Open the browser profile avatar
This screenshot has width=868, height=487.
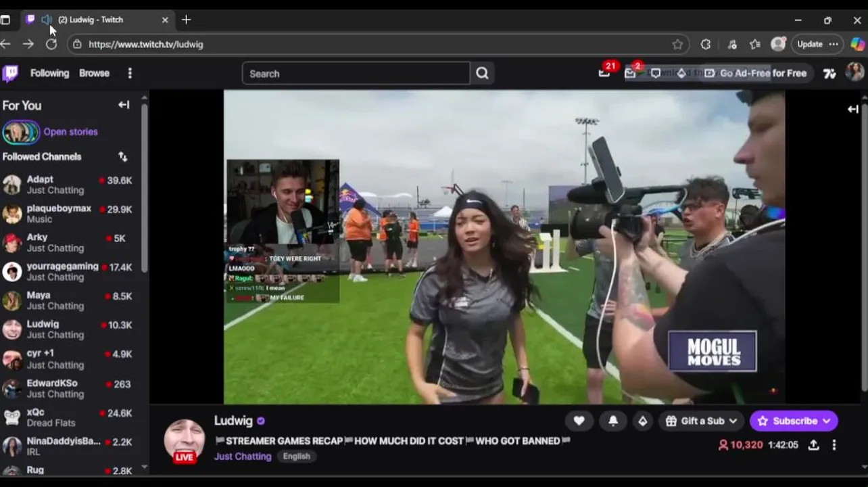[779, 44]
